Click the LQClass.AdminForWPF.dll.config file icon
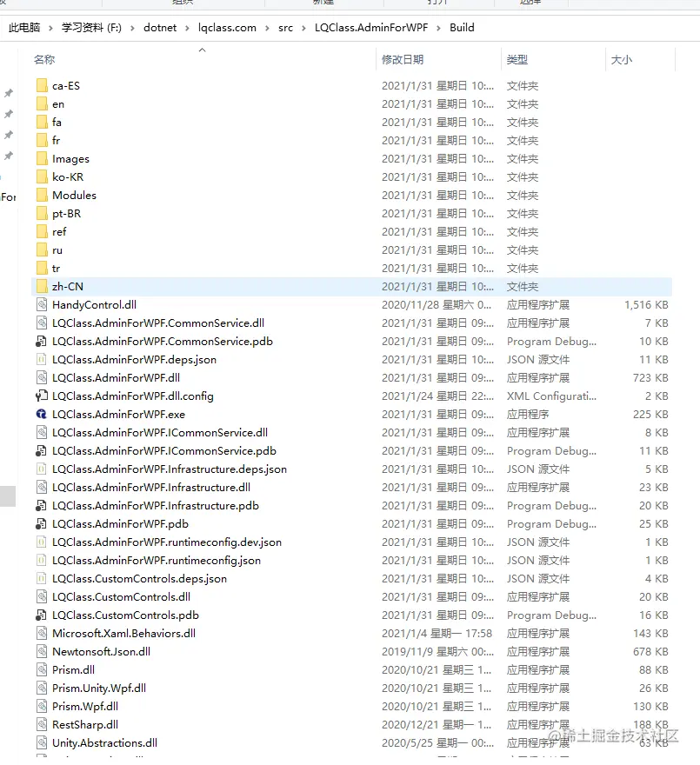The height and width of the screenshot is (765, 700). click(42, 396)
